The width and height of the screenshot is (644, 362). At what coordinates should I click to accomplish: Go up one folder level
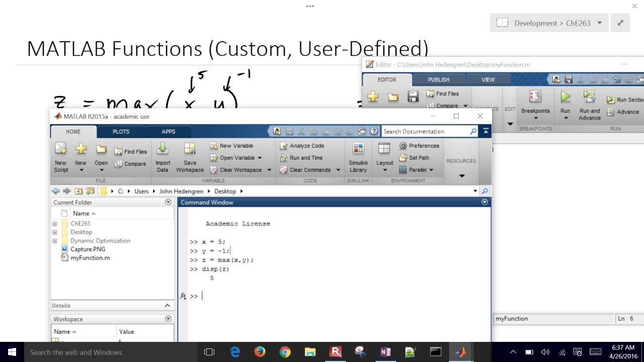(78, 191)
